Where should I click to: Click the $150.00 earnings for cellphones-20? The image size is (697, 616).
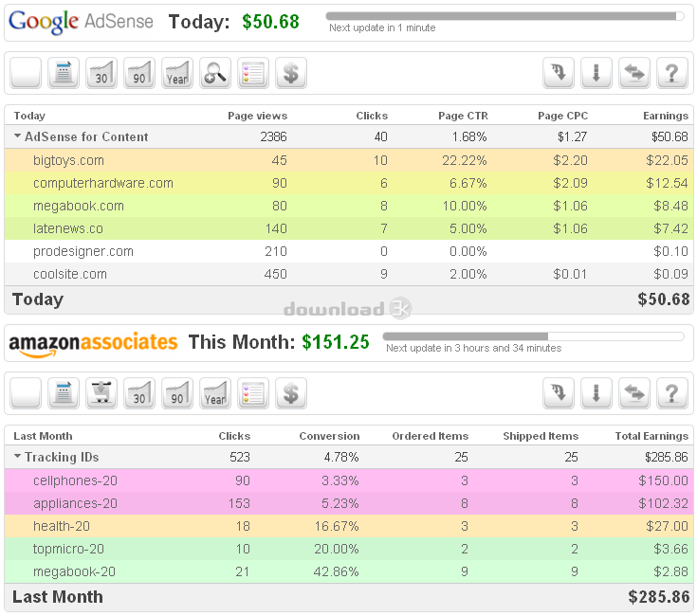(x=663, y=480)
